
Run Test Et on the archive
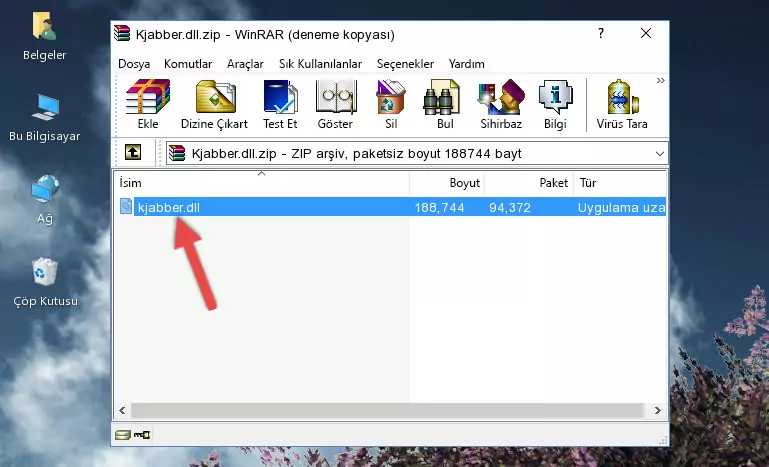280,105
